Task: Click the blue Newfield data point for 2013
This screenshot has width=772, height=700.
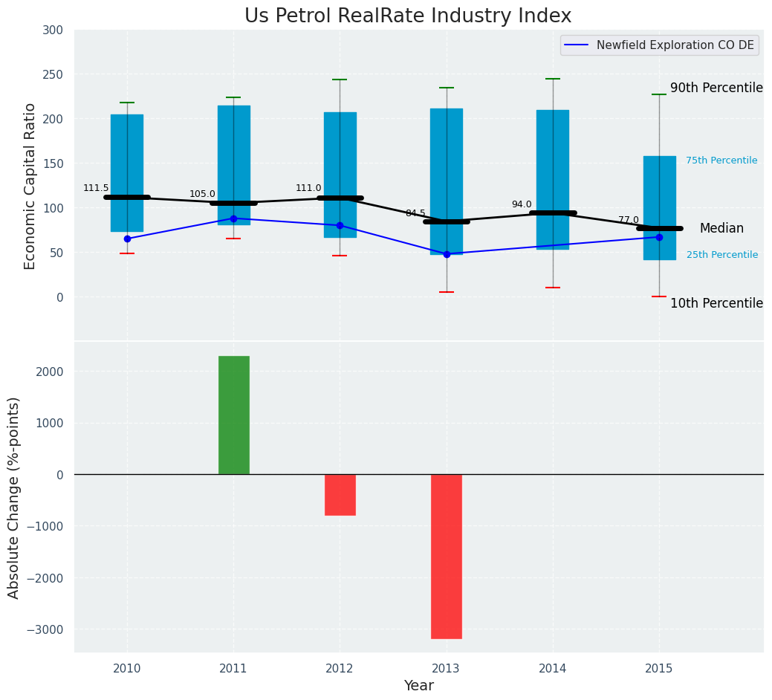Action: point(447,254)
